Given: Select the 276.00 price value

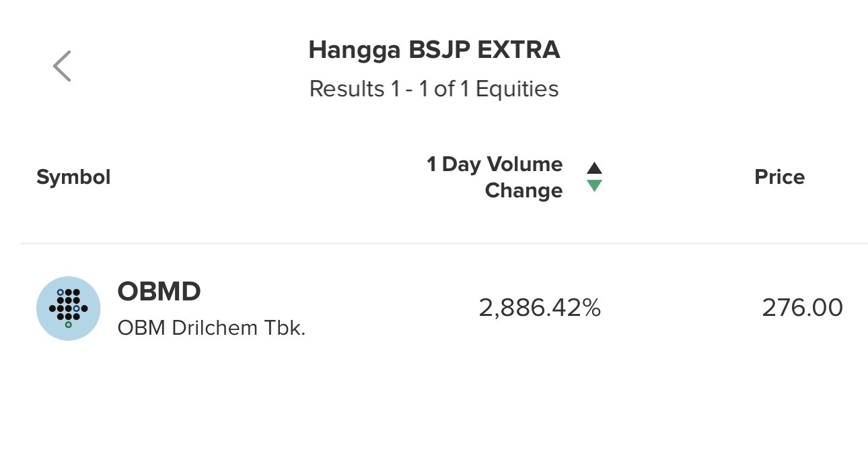Looking at the screenshot, I should [802, 308].
